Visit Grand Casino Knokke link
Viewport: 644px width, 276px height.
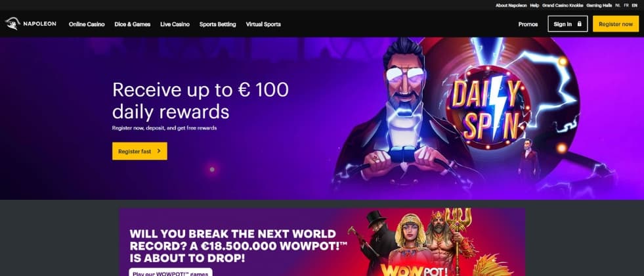pyautogui.click(x=563, y=5)
